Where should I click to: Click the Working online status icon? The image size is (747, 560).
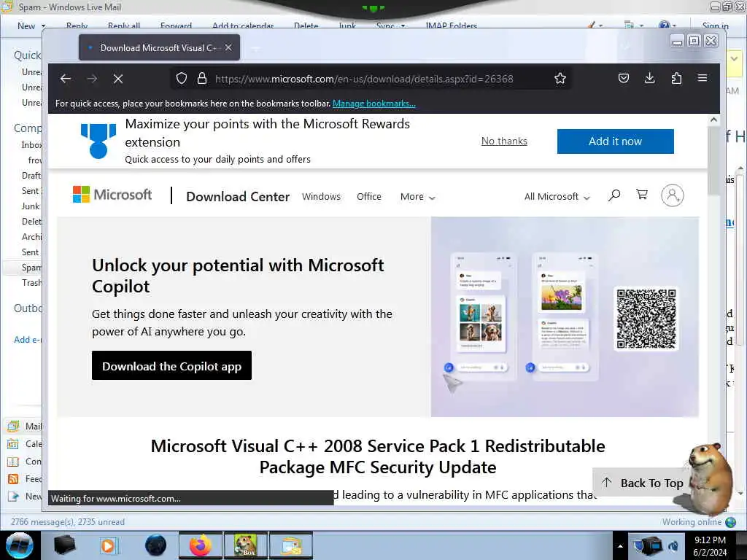tap(730, 522)
